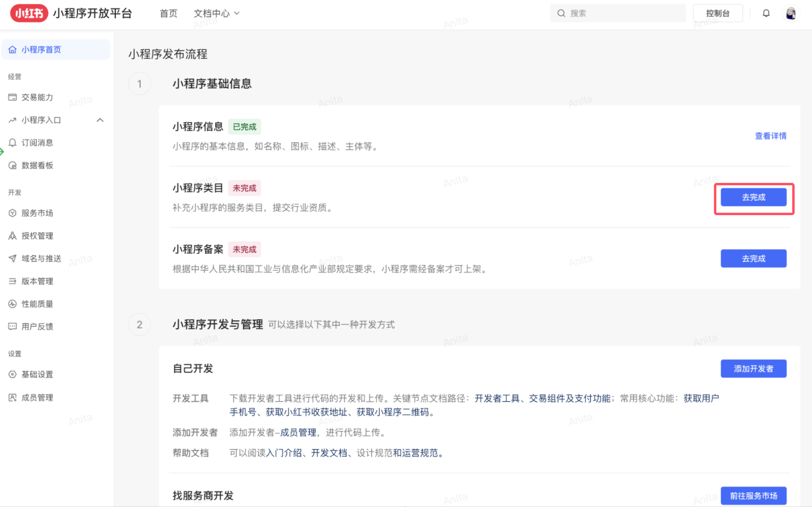812x507 pixels.
Task: Click 去完成 for 小程序类目
Action: tap(753, 197)
